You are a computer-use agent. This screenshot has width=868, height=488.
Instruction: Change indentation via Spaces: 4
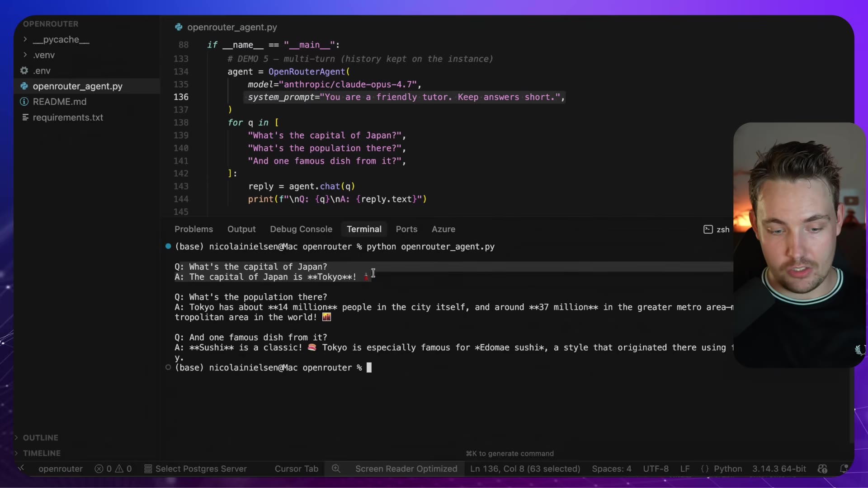pos(612,469)
